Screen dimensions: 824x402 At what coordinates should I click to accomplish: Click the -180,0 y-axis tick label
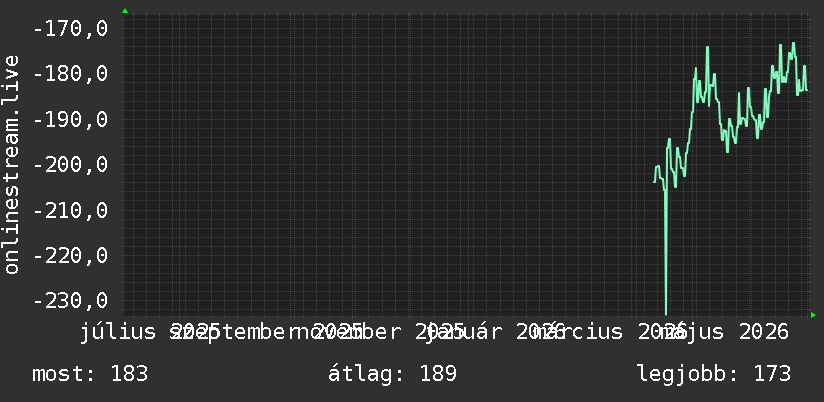(70, 74)
